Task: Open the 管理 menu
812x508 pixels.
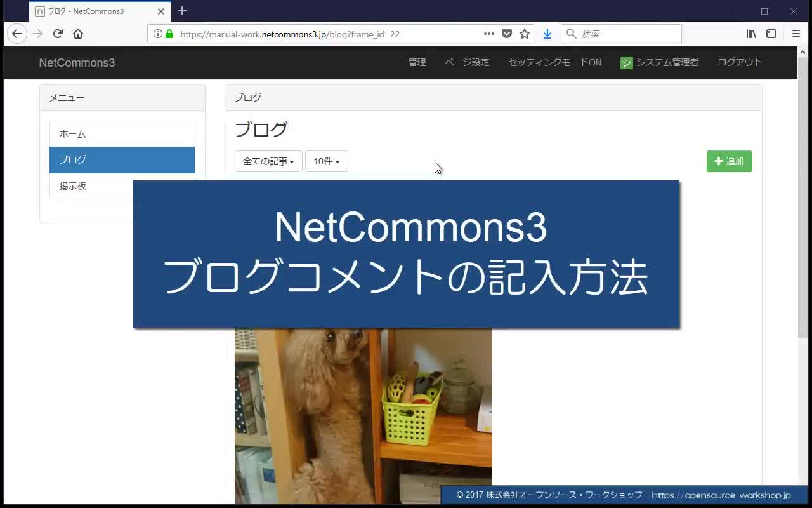Action: coord(417,62)
